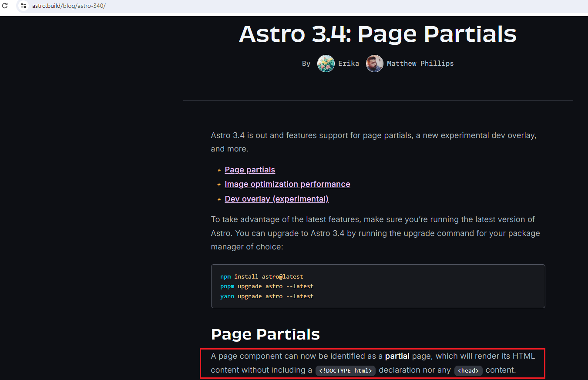Click the npm install astro@latest line
Screen dimensions: 588x380
262,276
